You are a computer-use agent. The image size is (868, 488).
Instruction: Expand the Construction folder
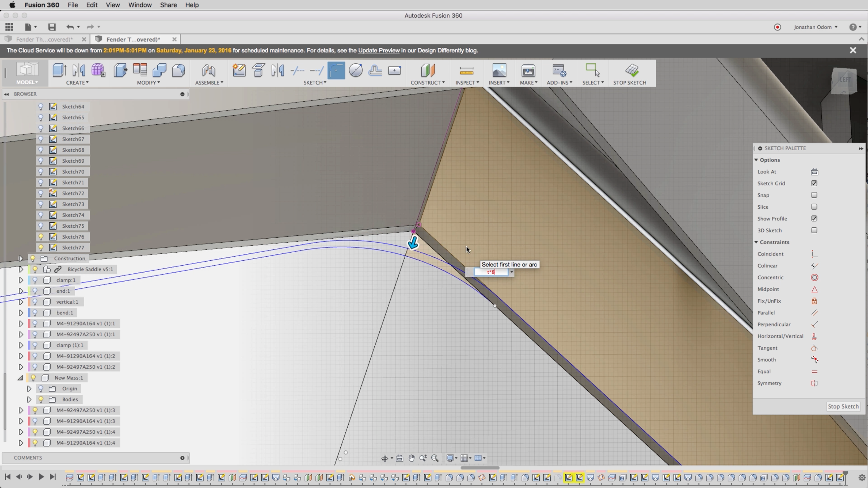click(x=21, y=258)
